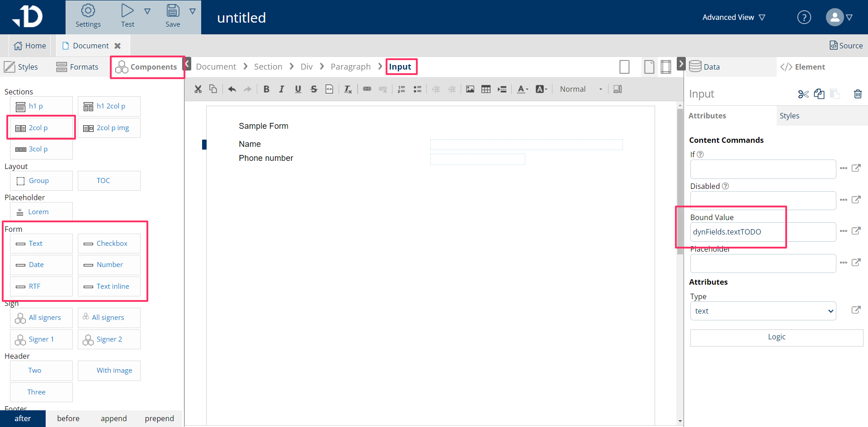Viewport: 868px width, 427px height.
Task: Open the Normal paragraph format dropdown
Action: [x=581, y=89]
